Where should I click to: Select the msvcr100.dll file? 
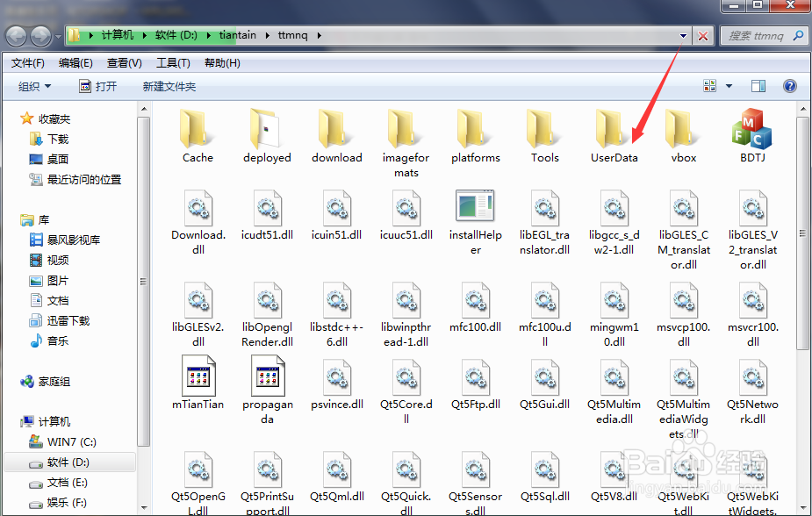(753, 315)
